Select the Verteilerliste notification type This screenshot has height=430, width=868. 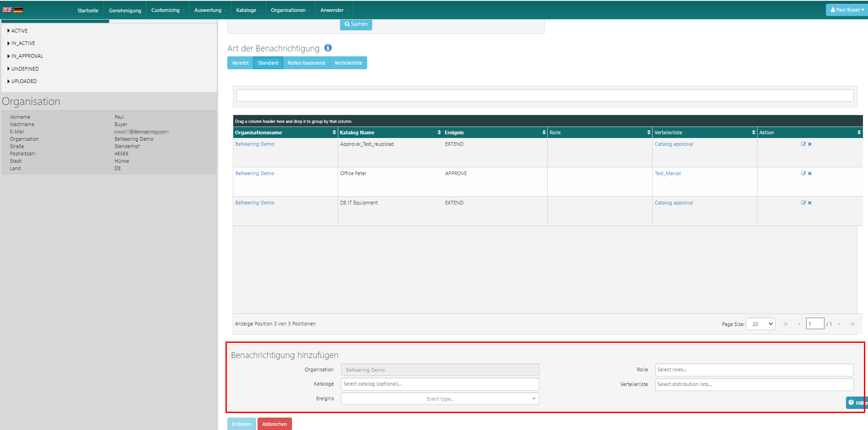348,63
